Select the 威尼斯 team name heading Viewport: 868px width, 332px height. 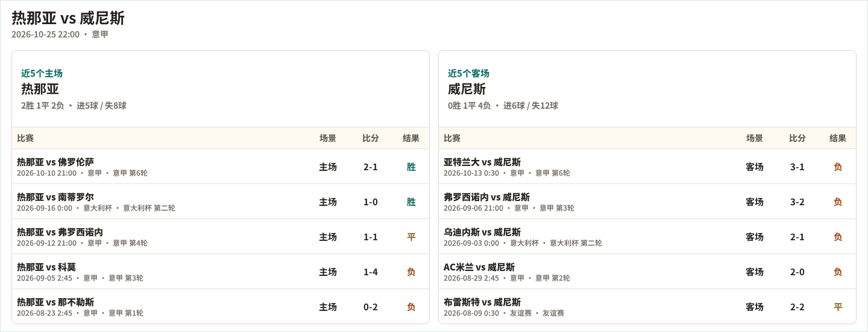[x=467, y=89]
